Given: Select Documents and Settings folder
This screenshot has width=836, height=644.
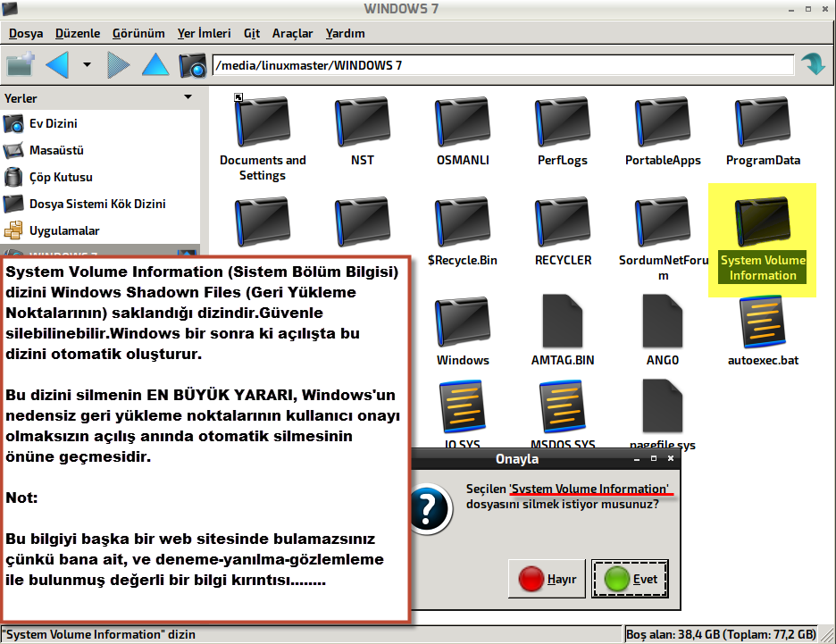Looking at the screenshot, I should pyautogui.click(x=263, y=138).
